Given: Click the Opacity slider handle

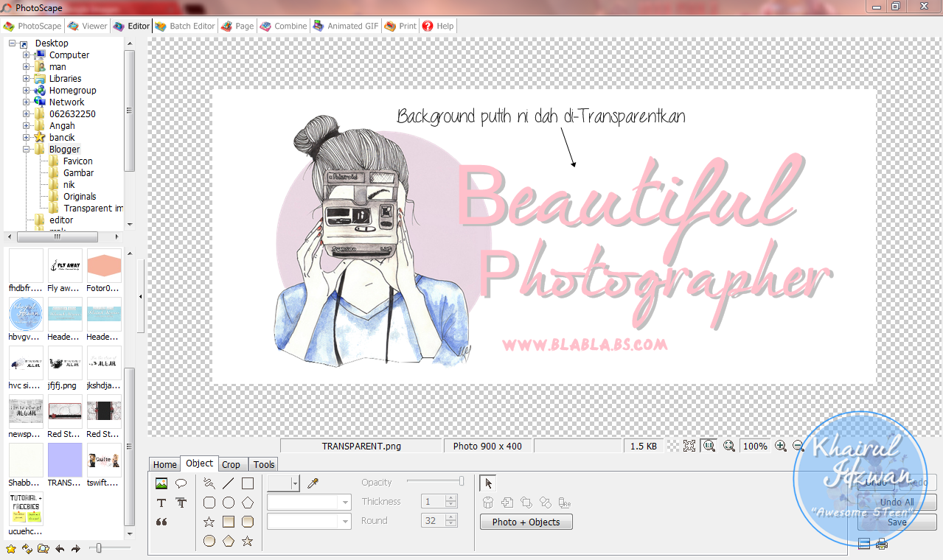Looking at the screenshot, I should click(462, 481).
